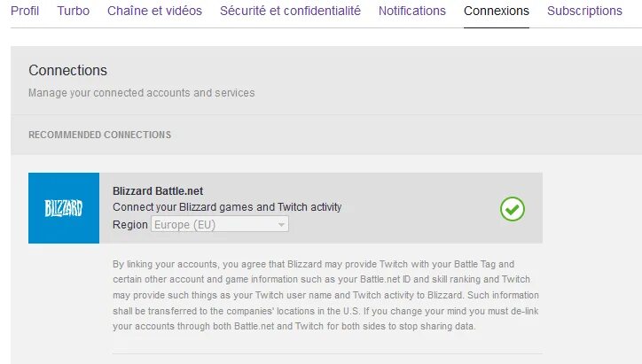Click the green connected checkmark icon
This screenshot has width=642, height=364.
[x=513, y=209]
